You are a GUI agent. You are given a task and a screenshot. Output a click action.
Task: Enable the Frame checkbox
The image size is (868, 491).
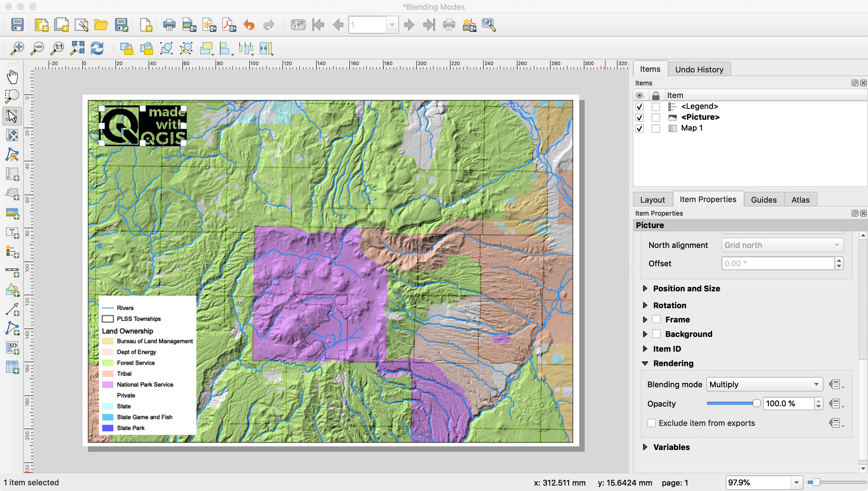pyautogui.click(x=656, y=319)
